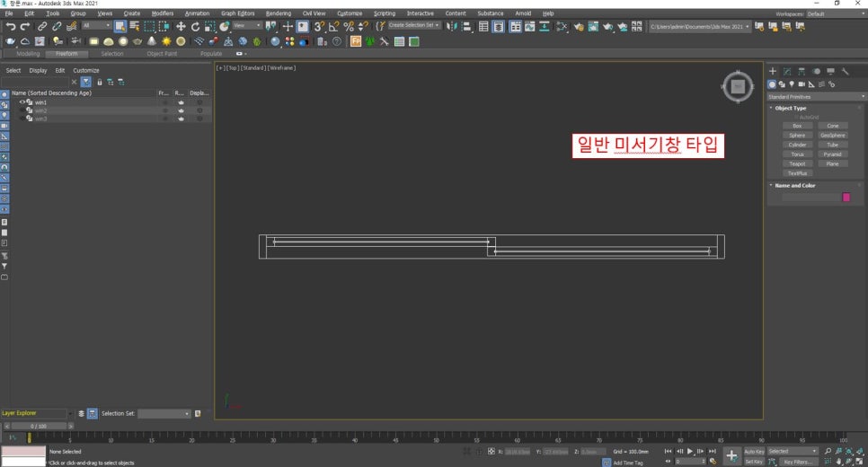Click the Zoom magnifier viewport control

tap(828, 452)
